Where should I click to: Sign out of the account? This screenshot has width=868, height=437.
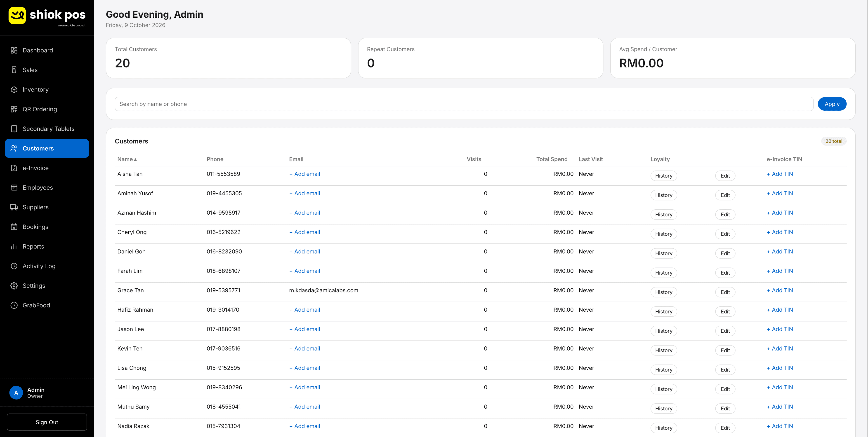click(47, 422)
